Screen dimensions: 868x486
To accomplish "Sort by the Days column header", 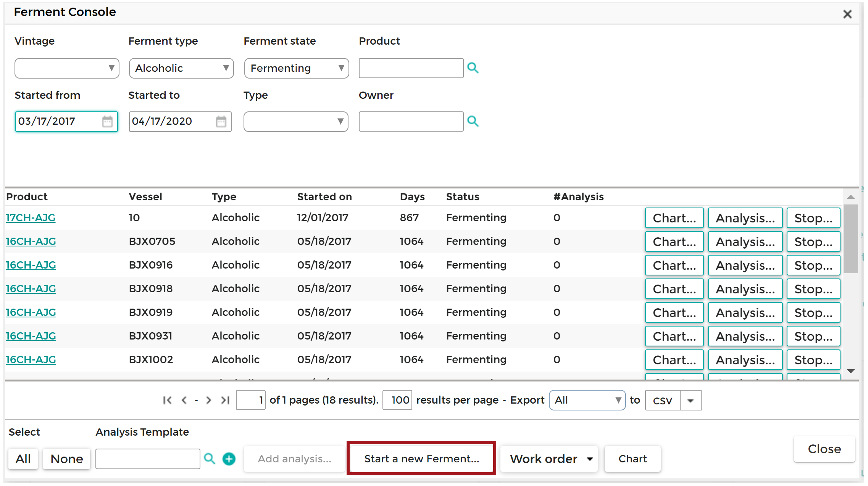I will tap(412, 196).
